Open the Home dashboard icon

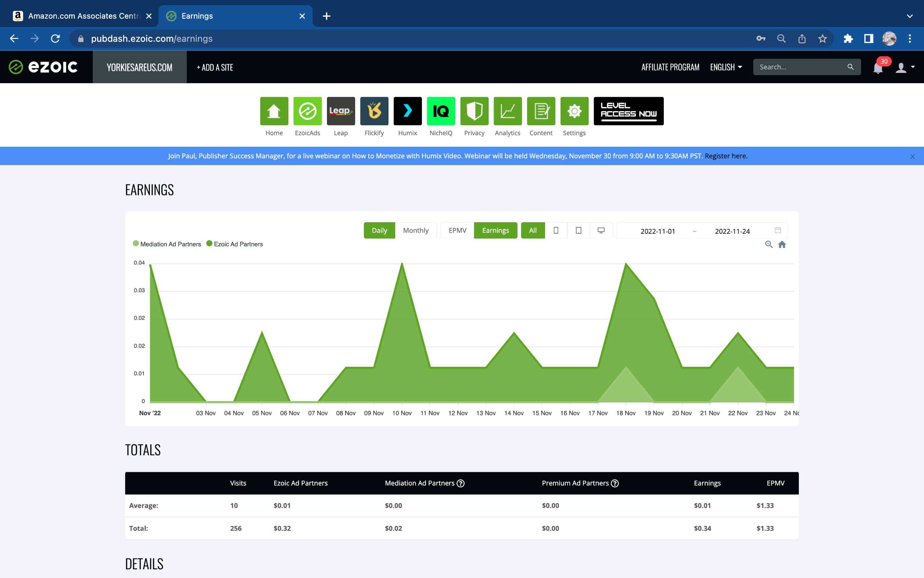[274, 111]
